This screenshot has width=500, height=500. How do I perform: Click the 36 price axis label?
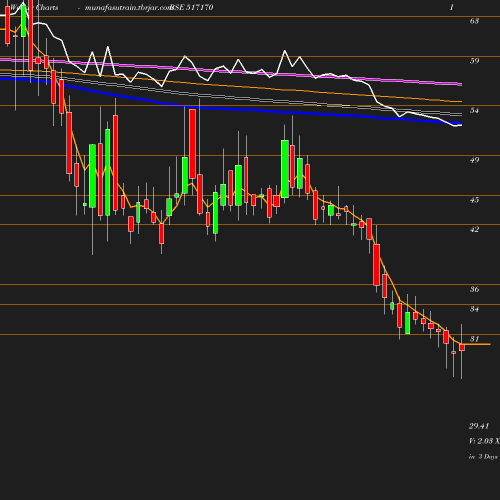click(x=474, y=289)
